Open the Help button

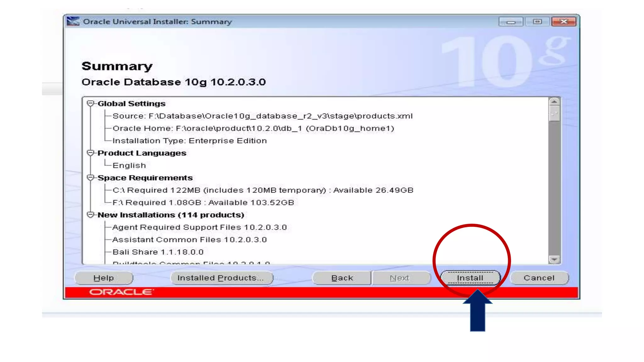[x=104, y=278]
